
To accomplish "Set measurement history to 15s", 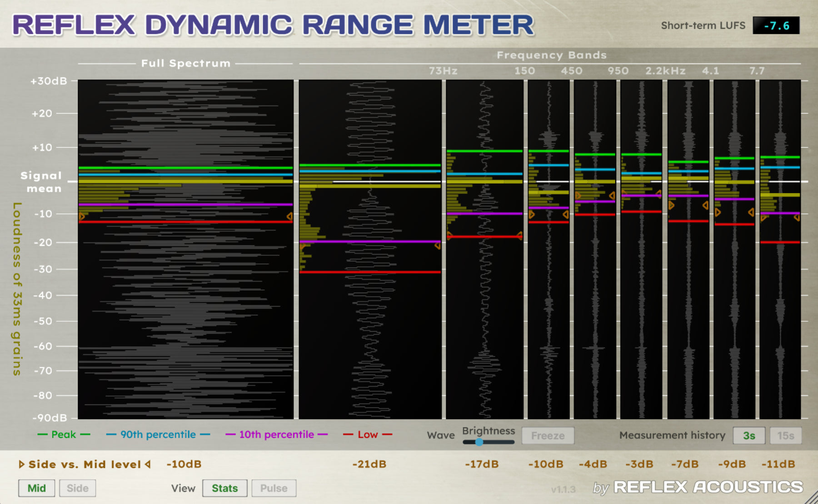I will coord(785,435).
